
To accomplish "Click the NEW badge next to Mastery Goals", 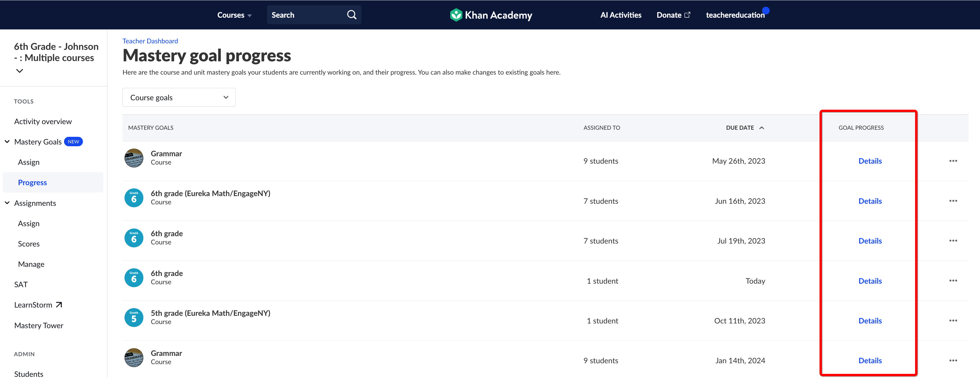I will [x=73, y=142].
